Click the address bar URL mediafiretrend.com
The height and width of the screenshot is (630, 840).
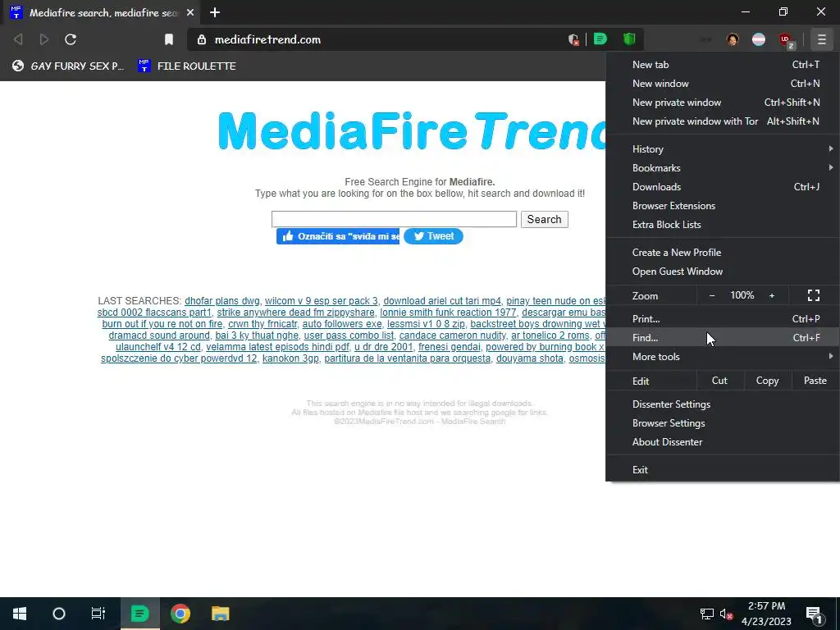click(x=267, y=39)
